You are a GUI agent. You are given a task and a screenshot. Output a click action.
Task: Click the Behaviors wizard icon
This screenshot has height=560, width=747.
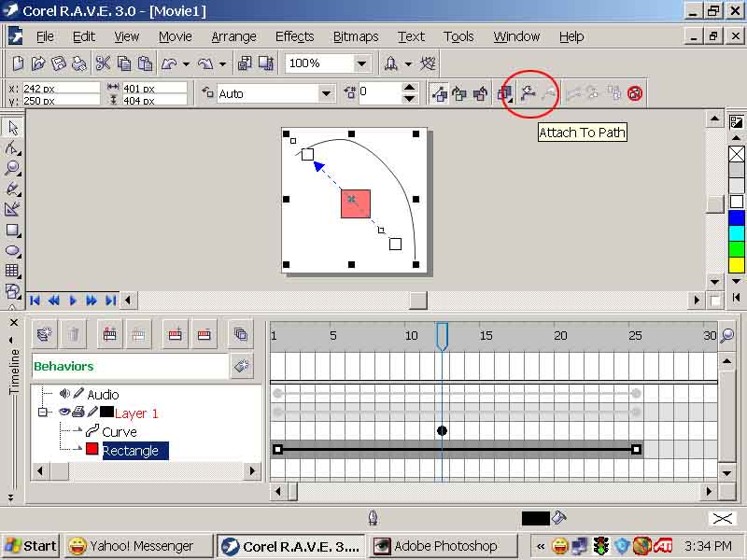(x=242, y=366)
